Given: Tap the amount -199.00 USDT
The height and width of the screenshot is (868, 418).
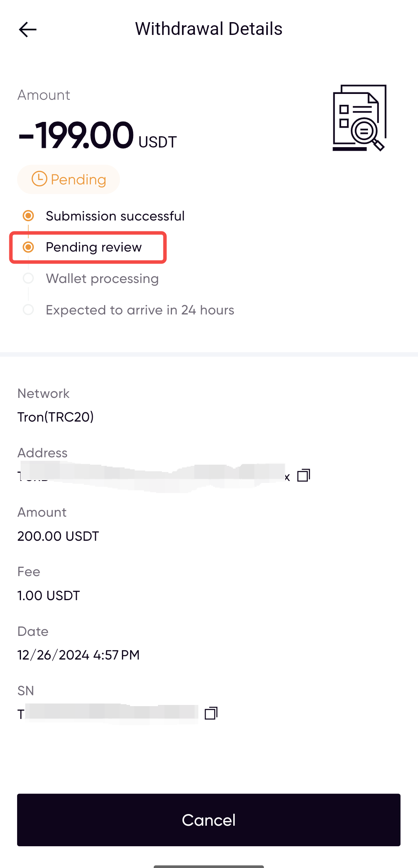Looking at the screenshot, I should pos(97,135).
